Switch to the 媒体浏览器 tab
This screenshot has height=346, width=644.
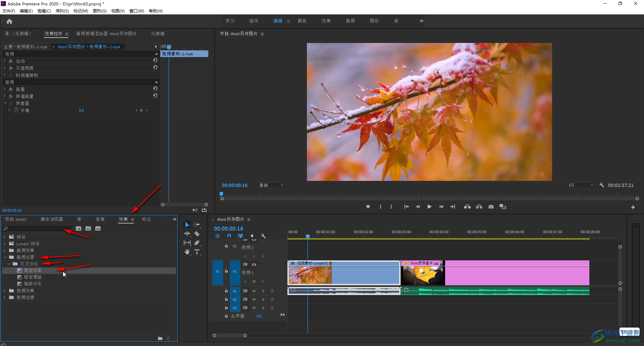52,219
